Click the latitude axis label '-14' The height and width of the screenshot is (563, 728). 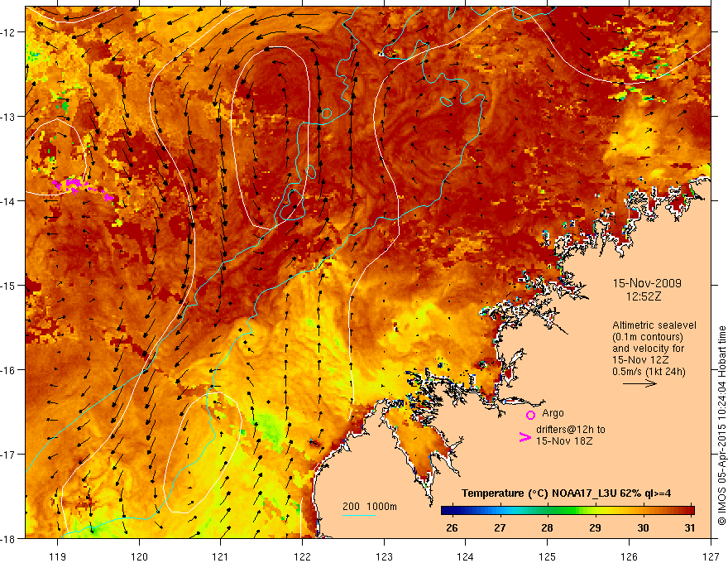pyautogui.click(x=9, y=201)
